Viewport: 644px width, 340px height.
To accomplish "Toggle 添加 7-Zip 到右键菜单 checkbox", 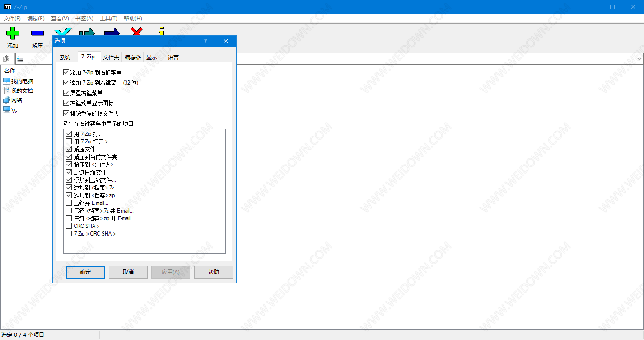I will click(66, 72).
